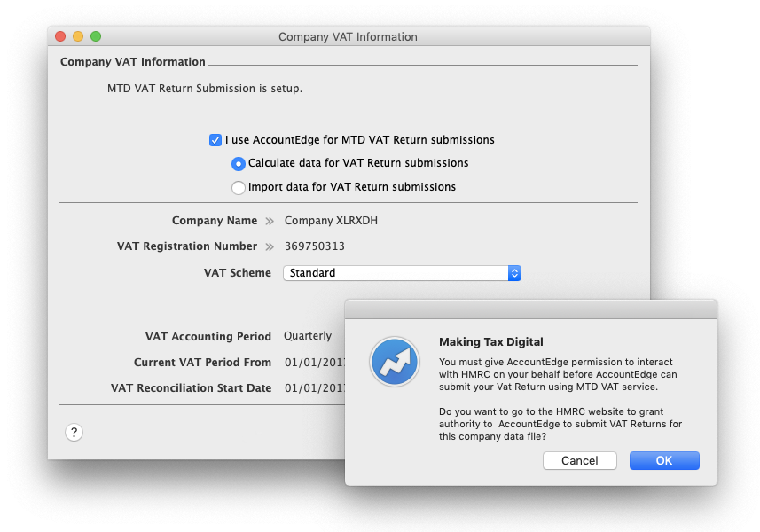
Task: Minimize the Company VAT Information window
Action: [78, 36]
